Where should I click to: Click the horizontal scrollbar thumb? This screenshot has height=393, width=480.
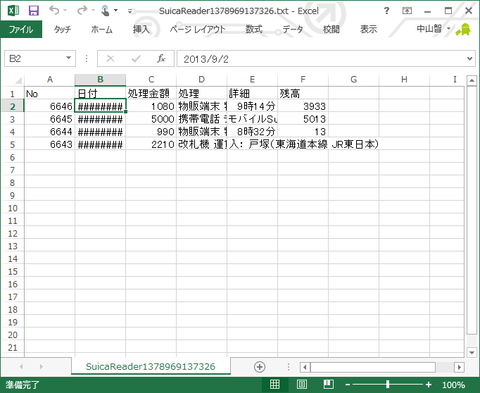(x=373, y=367)
